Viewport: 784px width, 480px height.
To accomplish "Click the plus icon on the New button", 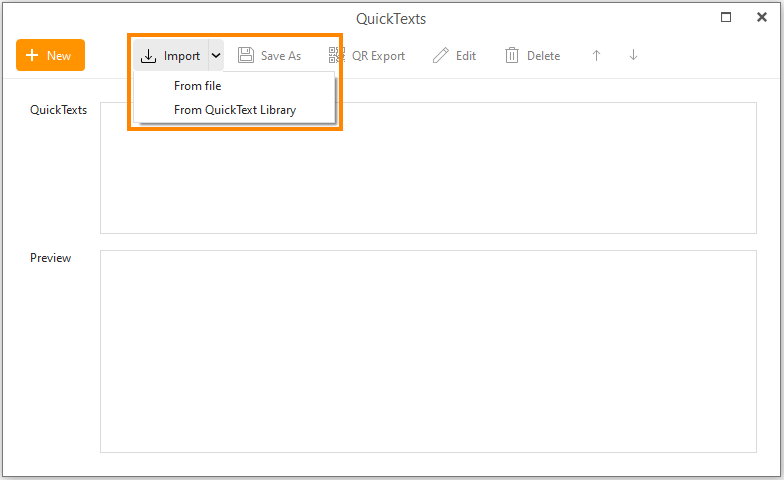I will (x=33, y=56).
